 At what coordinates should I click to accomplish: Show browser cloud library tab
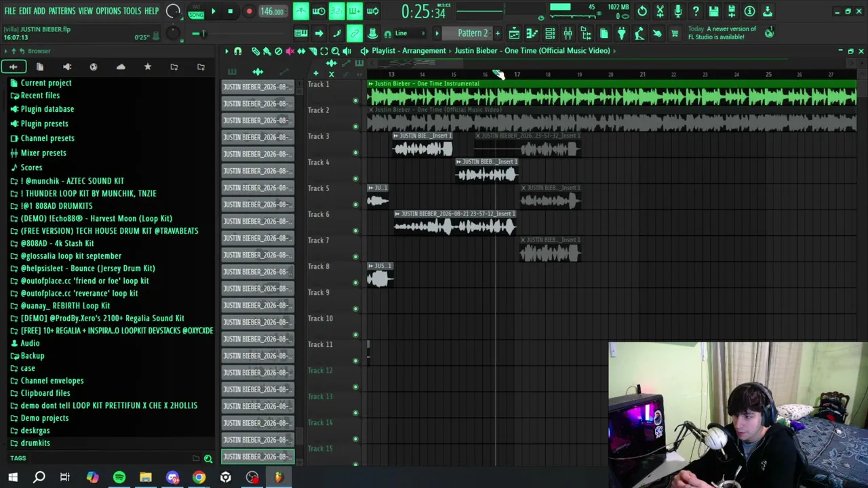click(121, 66)
